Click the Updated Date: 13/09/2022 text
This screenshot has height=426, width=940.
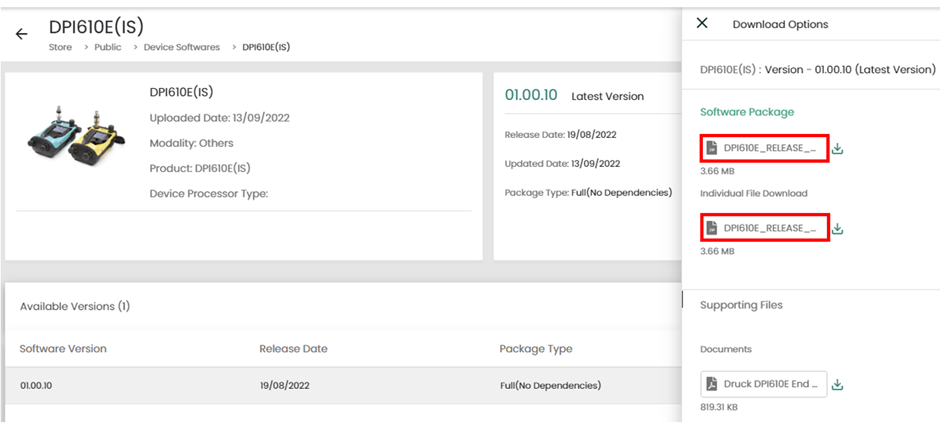click(x=562, y=164)
